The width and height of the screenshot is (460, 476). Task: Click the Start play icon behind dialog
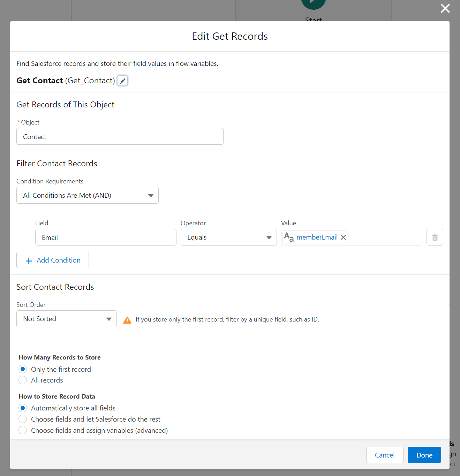pyautogui.click(x=313, y=3)
